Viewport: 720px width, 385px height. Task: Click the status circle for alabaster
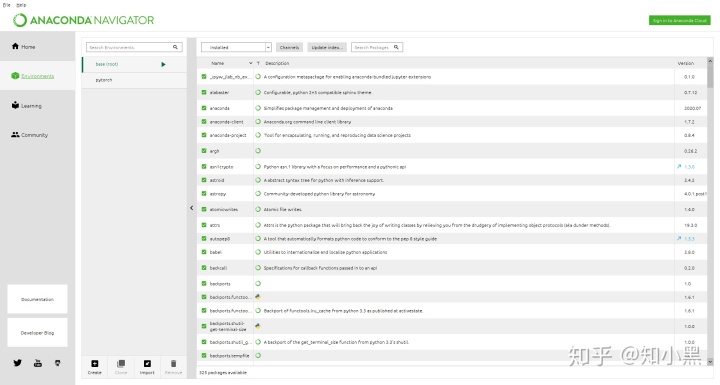pyautogui.click(x=258, y=92)
